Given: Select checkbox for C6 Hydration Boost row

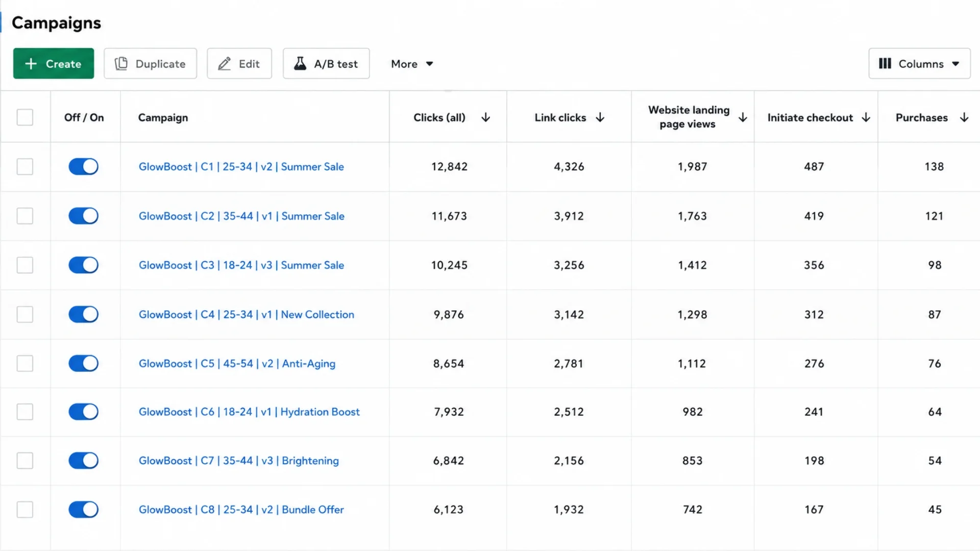Looking at the screenshot, I should (x=25, y=412).
